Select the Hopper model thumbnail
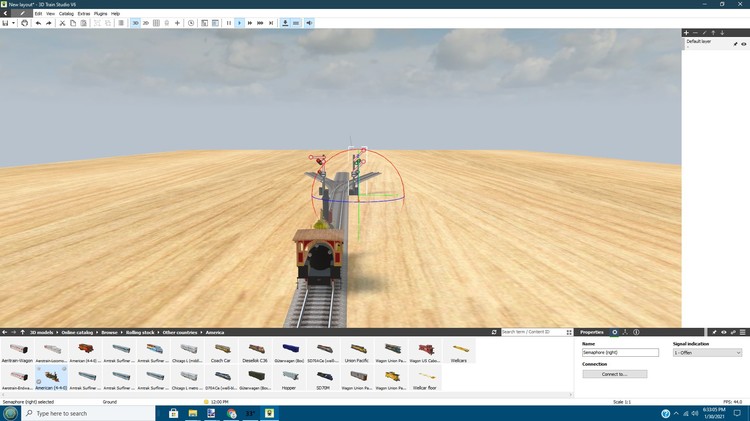The height and width of the screenshot is (421, 750). click(288, 379)
